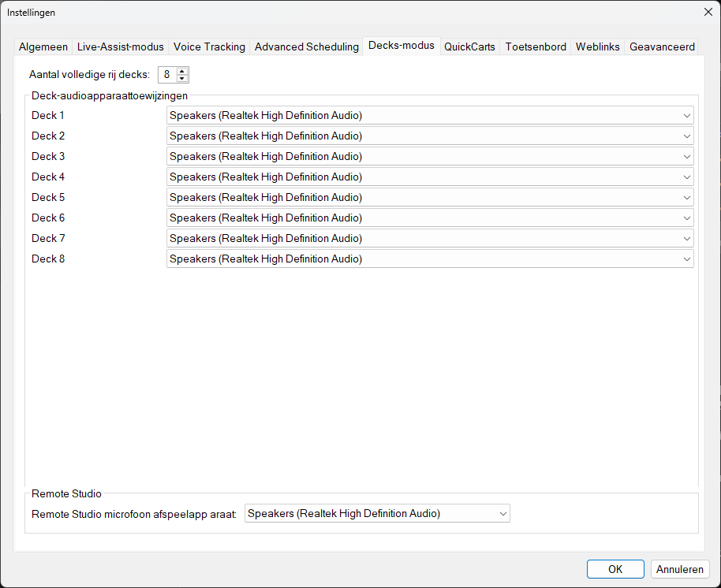Expand the Deck 6 device combo box
Screen dimensions: 721x588
430,218
